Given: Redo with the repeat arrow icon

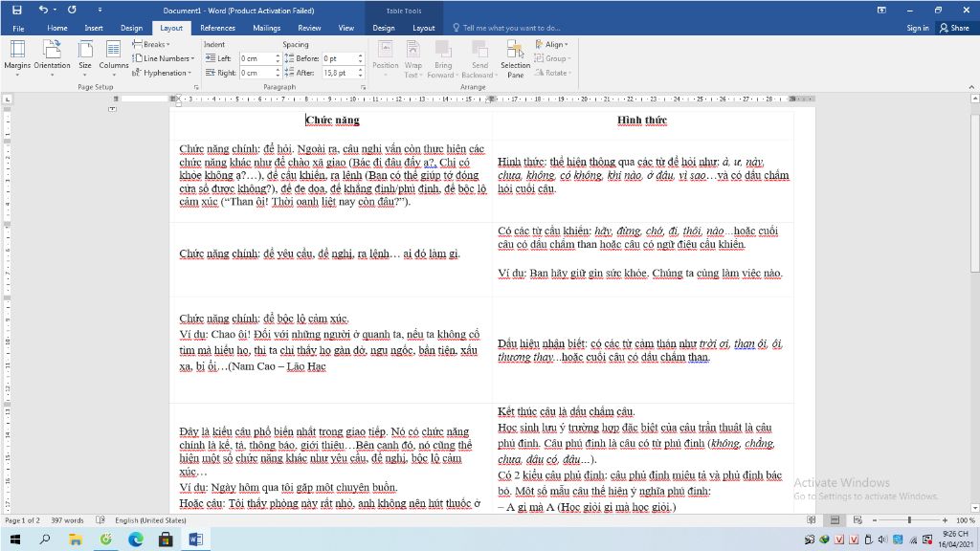Looking at the screenshot, I should point(72,10).
